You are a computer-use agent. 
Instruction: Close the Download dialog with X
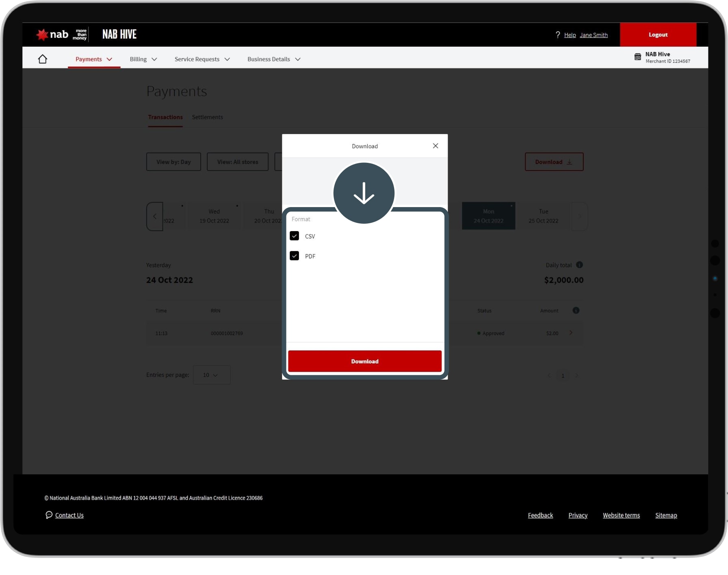pyautogui.click(x=435, y=146)
